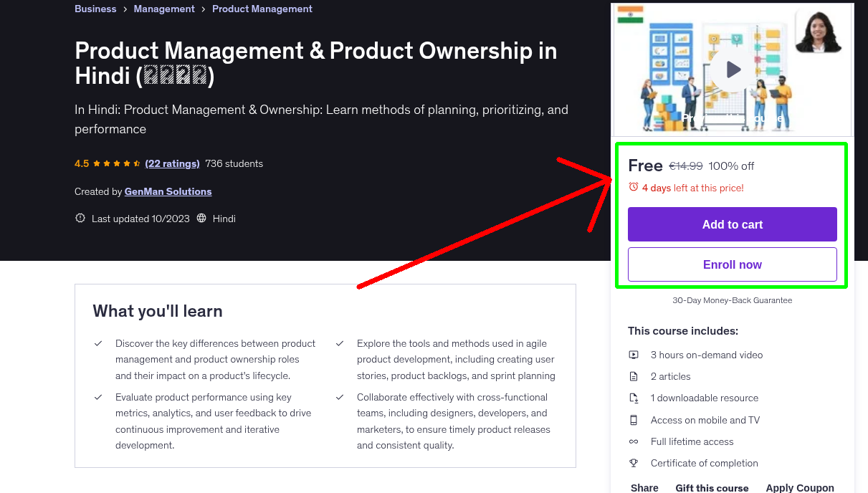The image size is (868, 493).
Task: Click the downloadable resource icon
Action: coord(634,398)
